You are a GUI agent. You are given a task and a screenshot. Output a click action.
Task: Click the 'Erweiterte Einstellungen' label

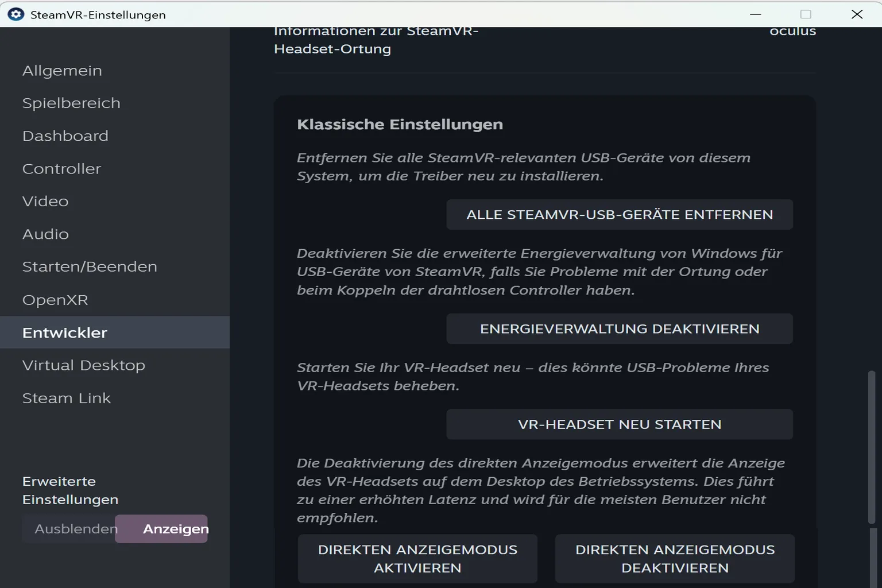tap(70, 490)
